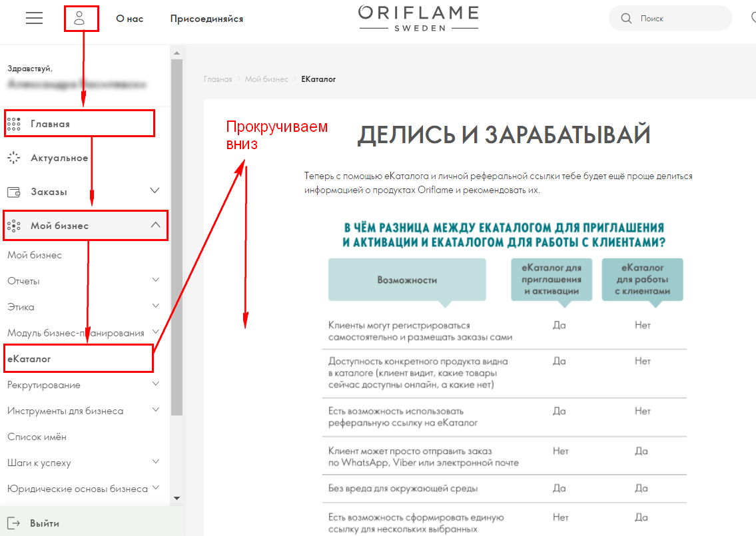This screenshot has height=536, width=756.
Task: Click the Заказы wallet icon
Action: pos(13,192)
